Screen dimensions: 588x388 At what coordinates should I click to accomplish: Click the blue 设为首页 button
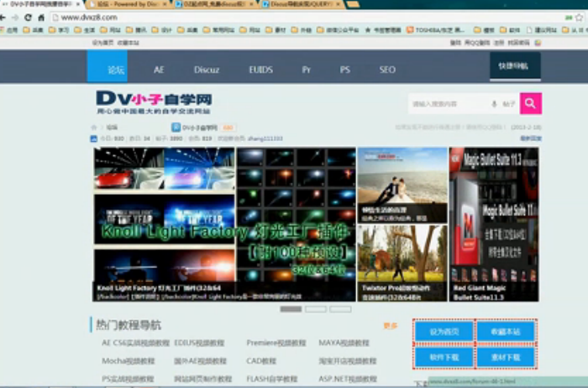[444, 332]
